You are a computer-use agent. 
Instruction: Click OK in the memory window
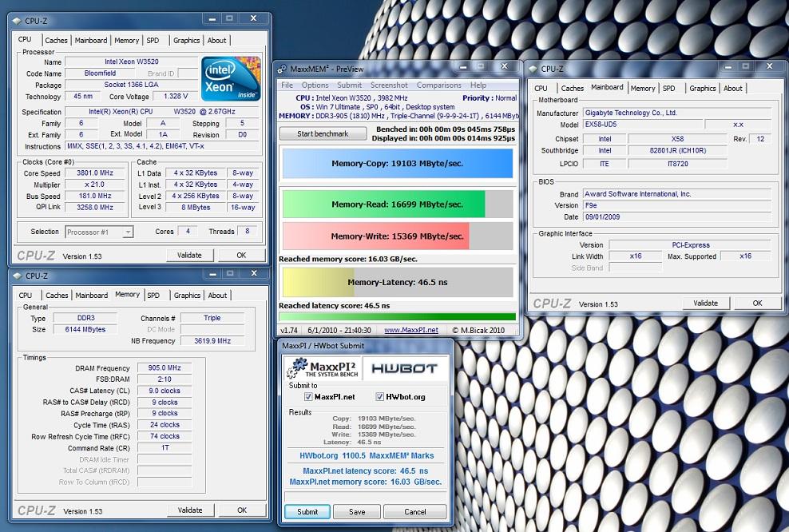(242, 510)
